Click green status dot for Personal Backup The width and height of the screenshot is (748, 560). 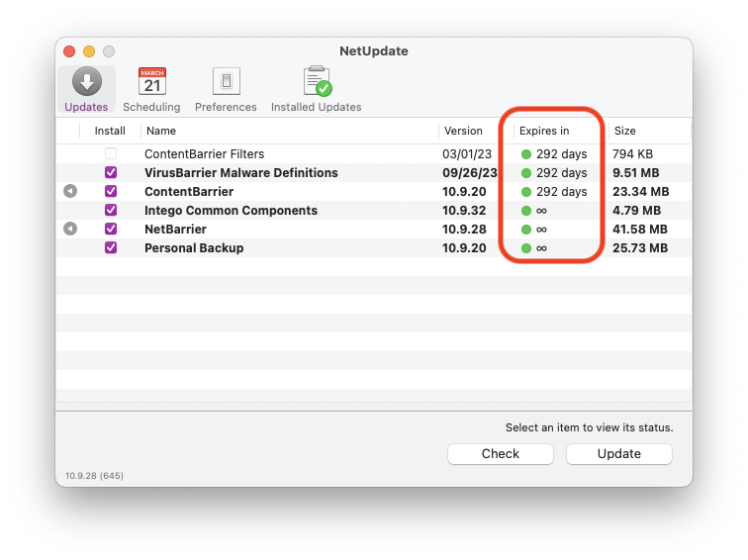(x=526, y=248)
